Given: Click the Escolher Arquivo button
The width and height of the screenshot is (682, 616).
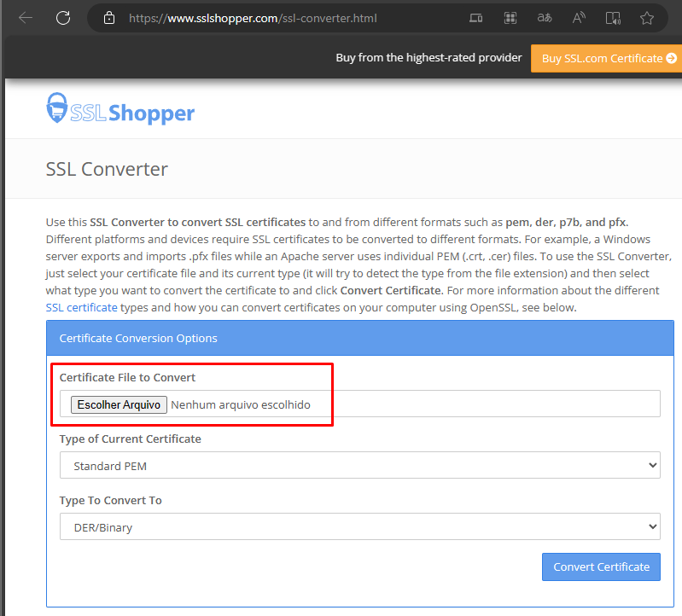Looking at the screenshot, I should coord(119,404).
